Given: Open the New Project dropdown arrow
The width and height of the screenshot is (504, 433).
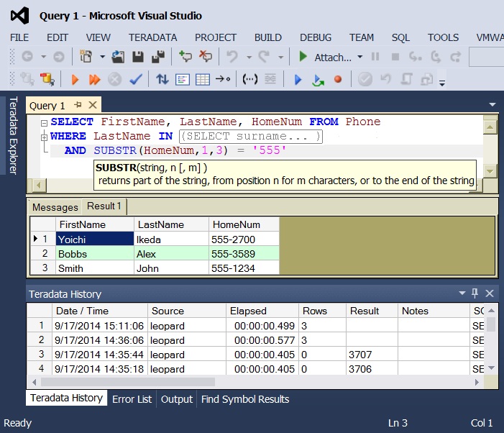Looking at the screenshot, I should tap(102, 57).
